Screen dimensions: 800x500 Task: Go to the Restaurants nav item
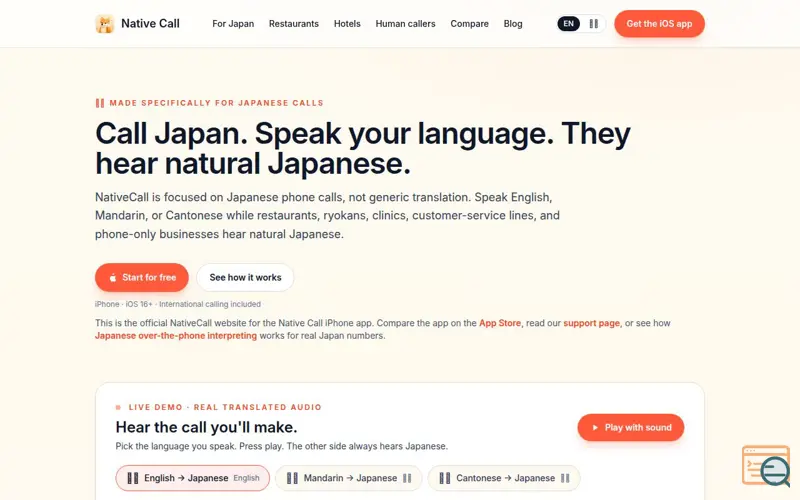(294, 24)
